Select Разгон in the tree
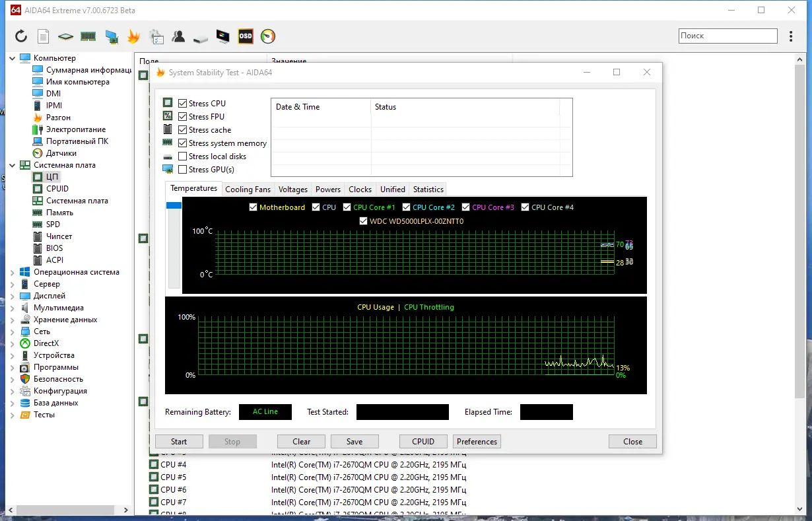This screenshot has width=812, height=521. point(58,118)
